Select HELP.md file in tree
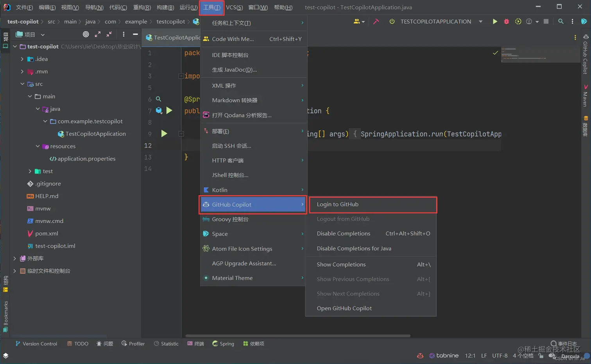Screen dimensions: 591x364 (x=47, y=196)
